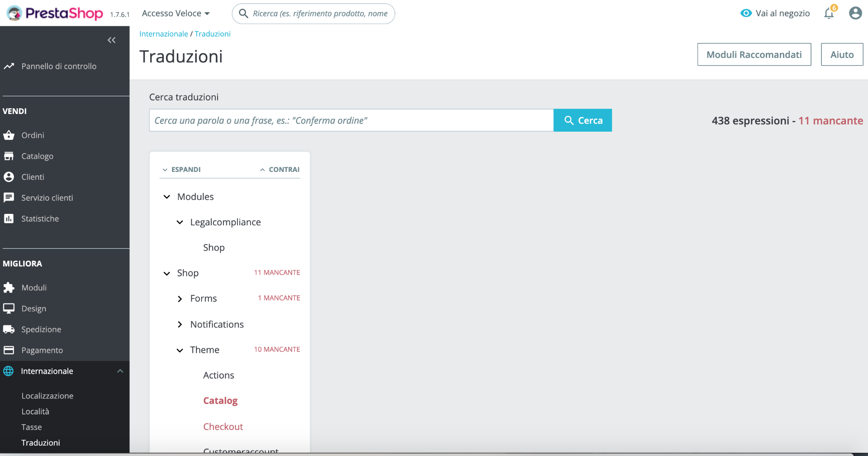Open Tasse submenu item

(32, 427)
